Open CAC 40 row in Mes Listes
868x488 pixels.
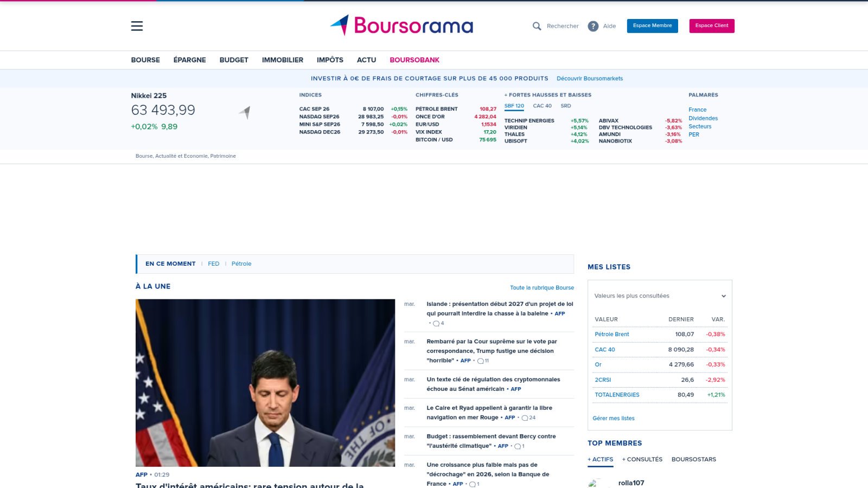pyautogui.click(x=605, y=350)
